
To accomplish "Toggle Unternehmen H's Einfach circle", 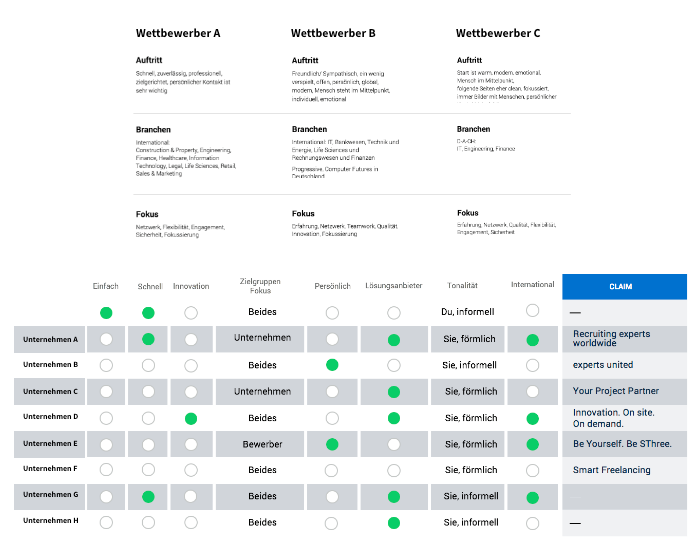I will (x=106, y=522).
